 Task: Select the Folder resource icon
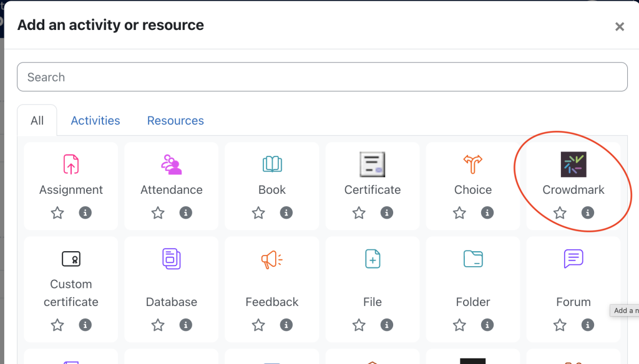click(473, 259)
